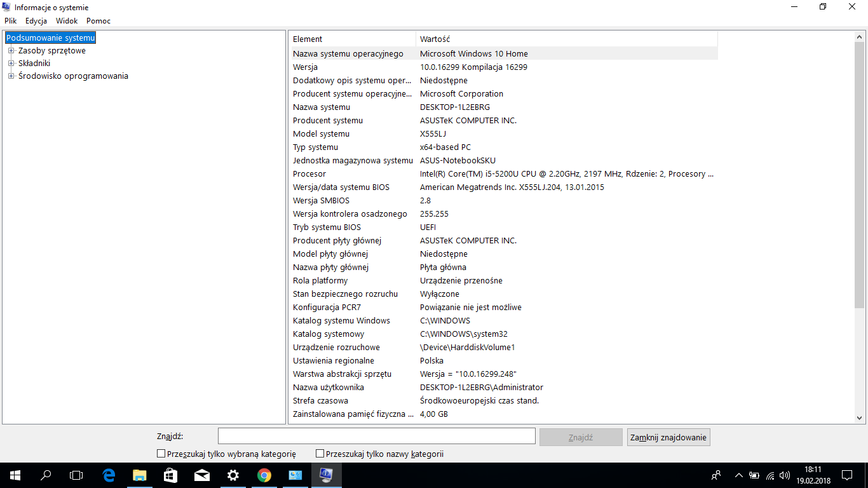Select System Information taskbar icon
This screenshot has height=488, width=868.
pyautogui.click(x=327, y=475)
